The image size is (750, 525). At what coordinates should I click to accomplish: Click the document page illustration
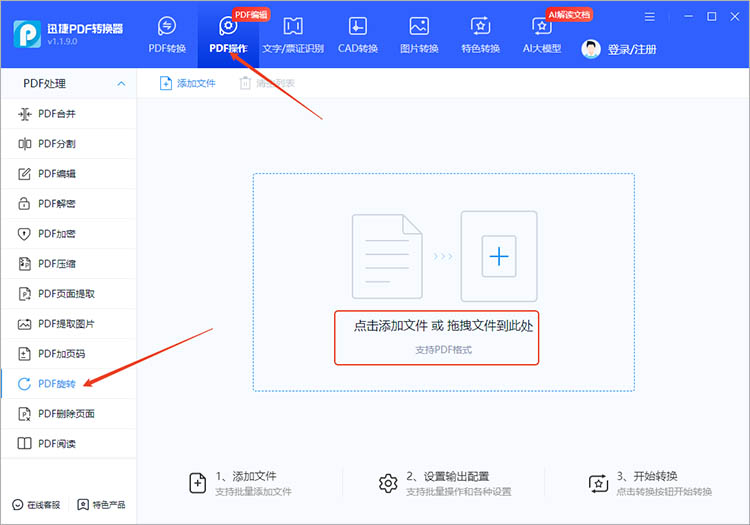pyautogui.click(x=387, y=256)
